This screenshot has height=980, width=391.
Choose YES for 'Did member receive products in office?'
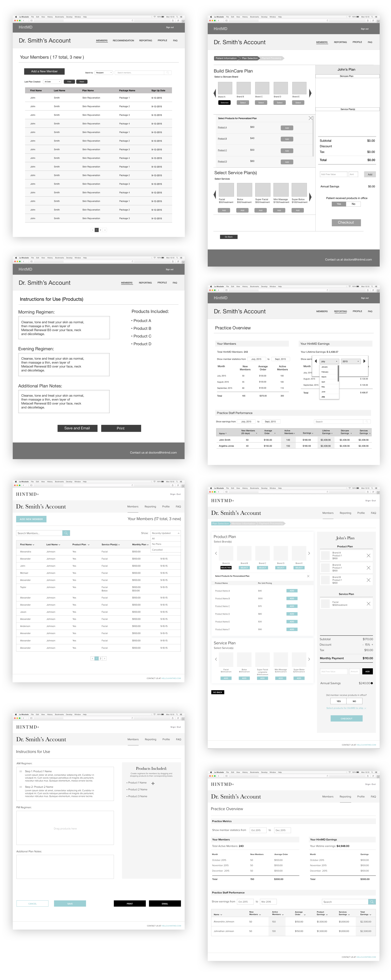click(x=339, y=701)
